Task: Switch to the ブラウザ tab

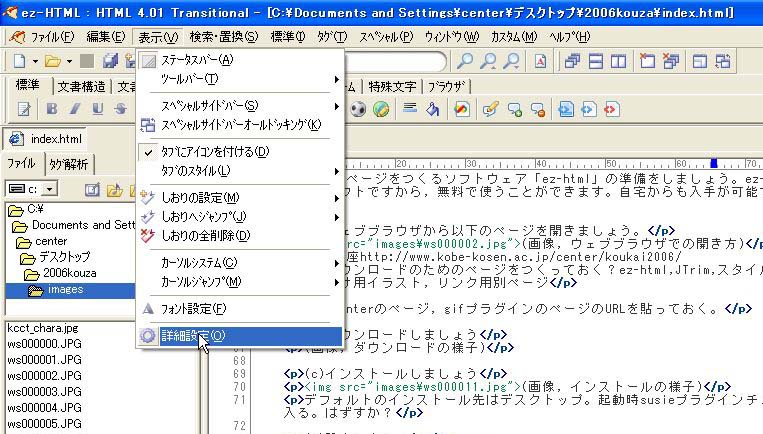Action: [x=446, y=87]
